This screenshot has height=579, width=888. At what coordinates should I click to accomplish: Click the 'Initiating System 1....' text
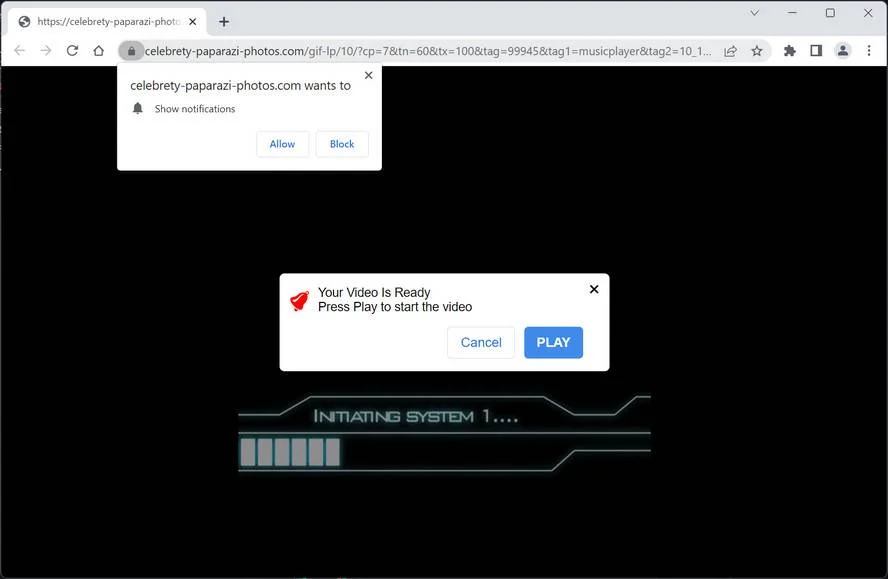point(416,416)
